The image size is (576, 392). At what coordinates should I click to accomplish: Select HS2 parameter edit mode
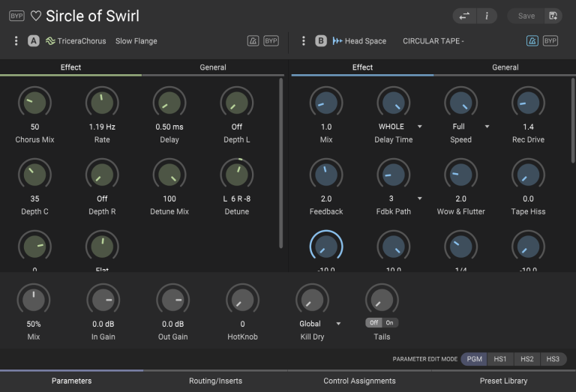pos(526,359)
